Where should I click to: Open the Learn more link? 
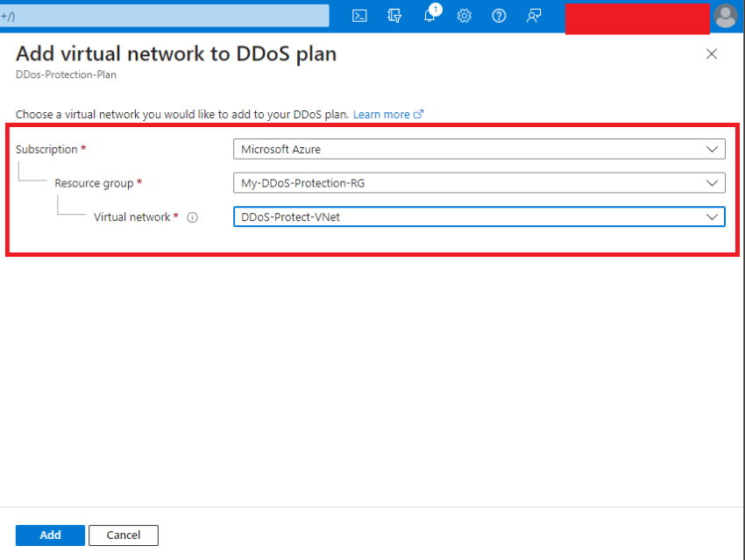tap(379, 113)
